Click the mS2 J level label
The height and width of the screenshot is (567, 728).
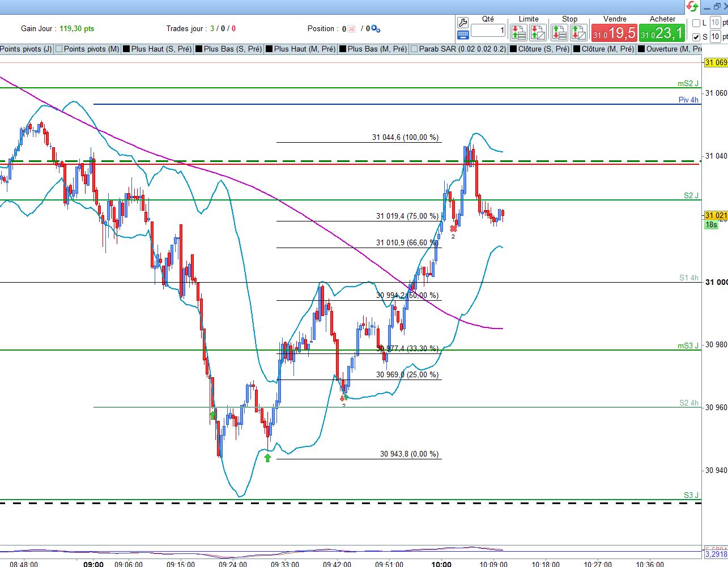(x=688, y=83)
